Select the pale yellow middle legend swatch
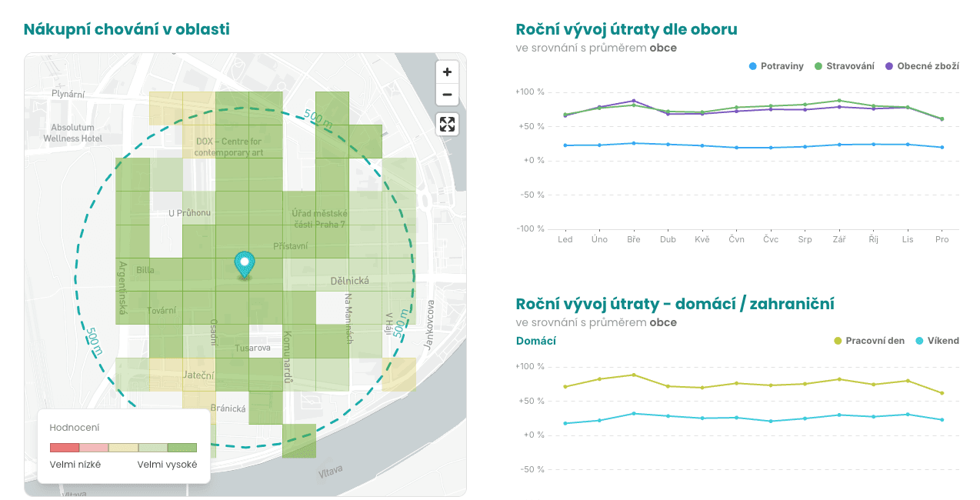The width and height of the screenshot is (980, 500). tap(123, 448)
